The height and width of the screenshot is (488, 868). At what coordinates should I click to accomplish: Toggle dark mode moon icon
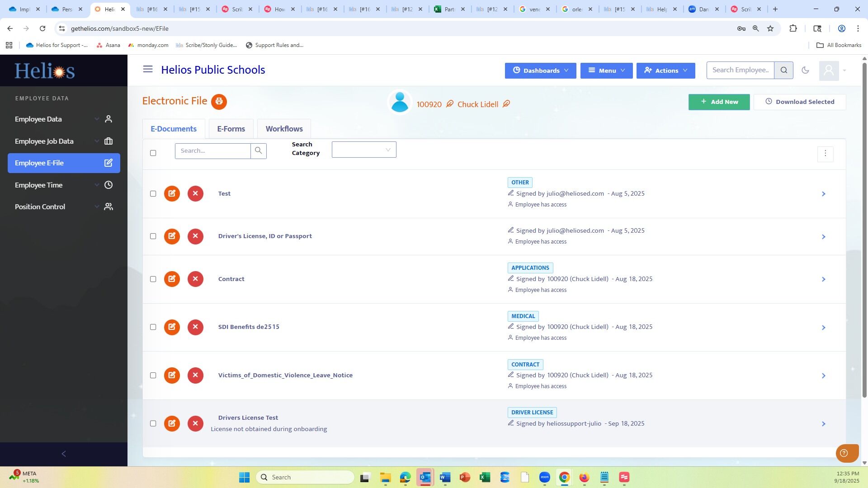point(805,70)
